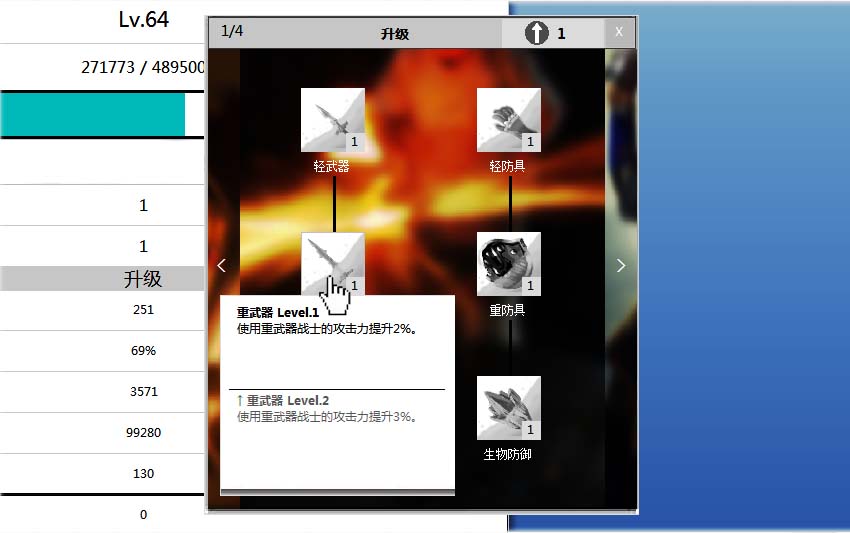Screen dimensions: 850x533
Task: Click the 重武器 Level.2 tooltip preview text
Action: (287, 400)
